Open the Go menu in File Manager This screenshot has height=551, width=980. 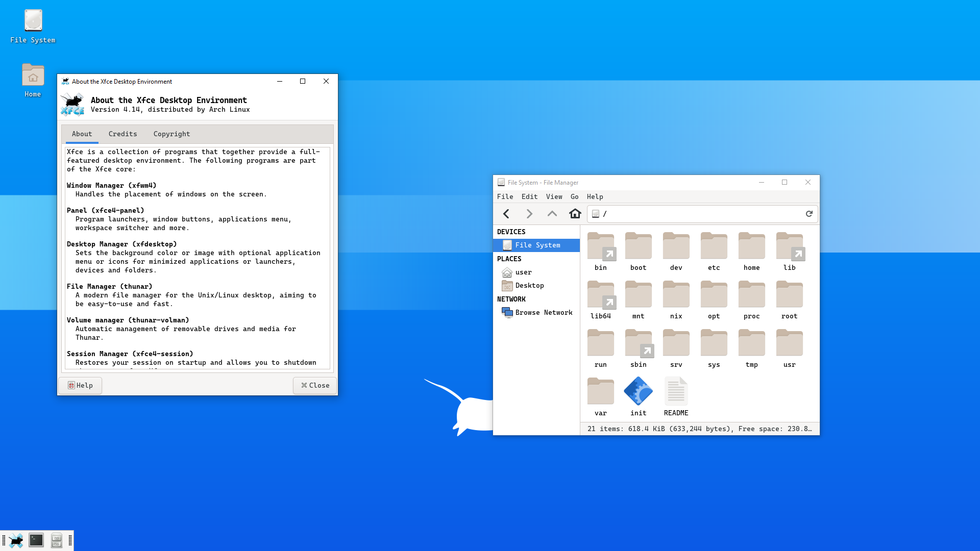pos(575,197)
